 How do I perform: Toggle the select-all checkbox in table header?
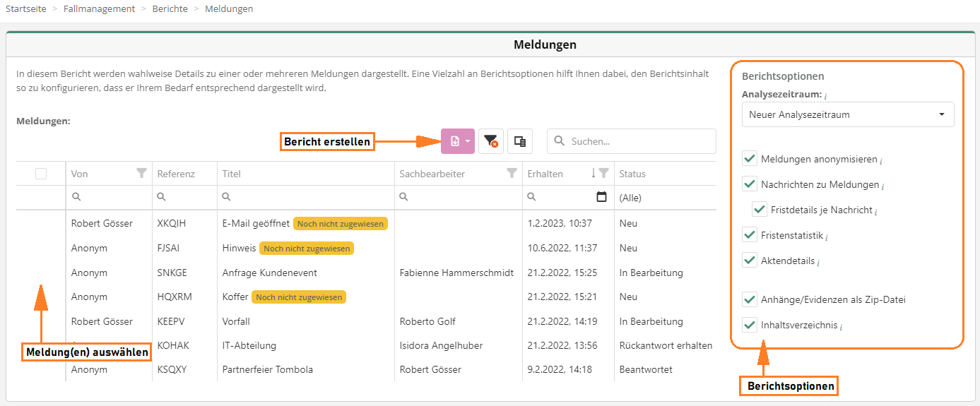click(x=41, y=174)
